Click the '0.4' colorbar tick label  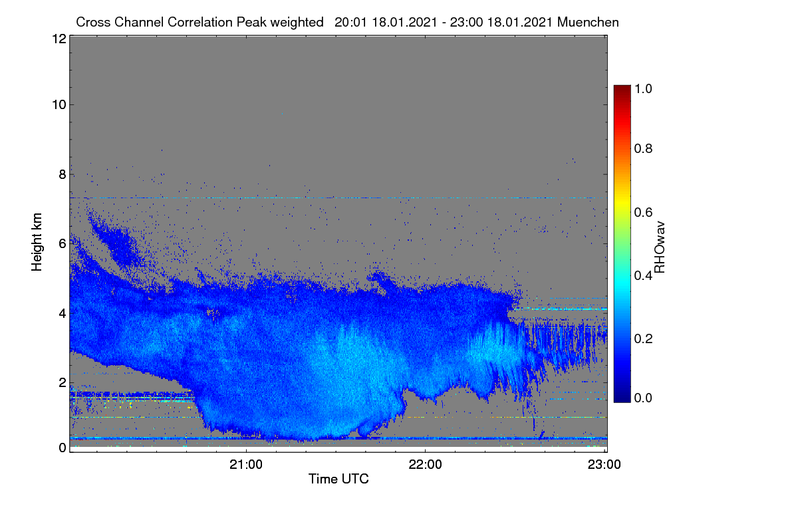pos(643,275)
